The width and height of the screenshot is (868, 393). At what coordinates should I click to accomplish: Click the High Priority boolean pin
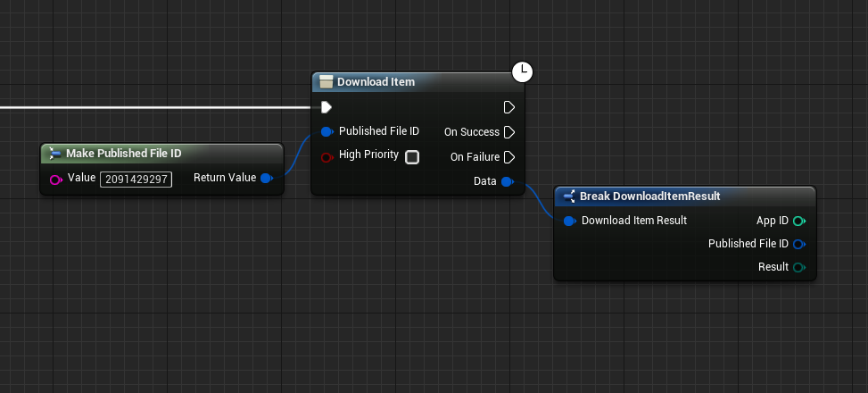[327, 156]
